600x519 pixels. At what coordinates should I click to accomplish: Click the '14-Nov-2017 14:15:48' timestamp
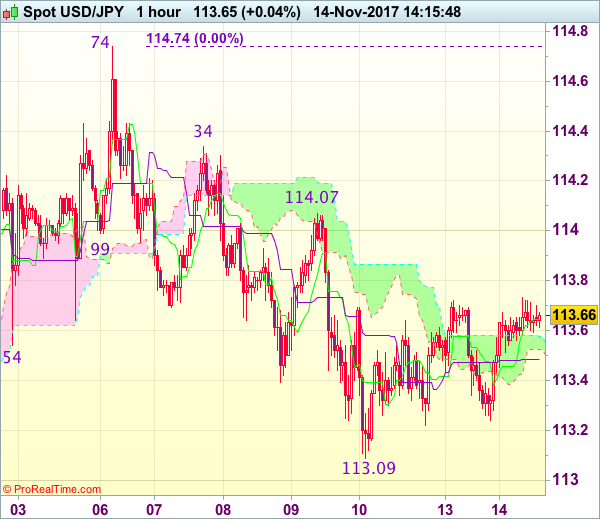click(x=387, y=12)
